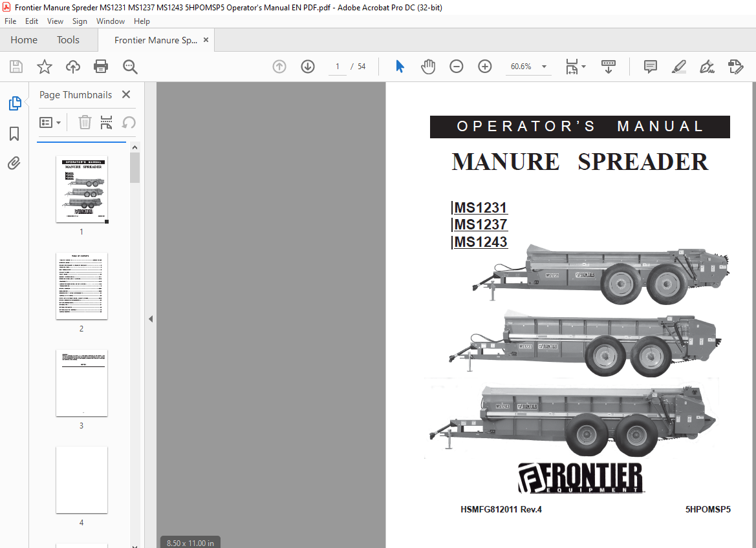Click the MANURE SPREADER title text

tap(579, 162)
